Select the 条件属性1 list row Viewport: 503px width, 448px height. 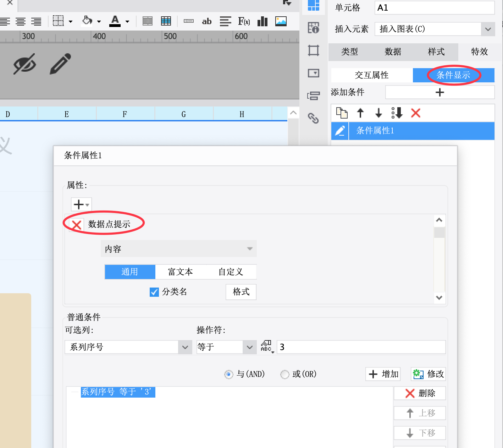coord(413,131)
